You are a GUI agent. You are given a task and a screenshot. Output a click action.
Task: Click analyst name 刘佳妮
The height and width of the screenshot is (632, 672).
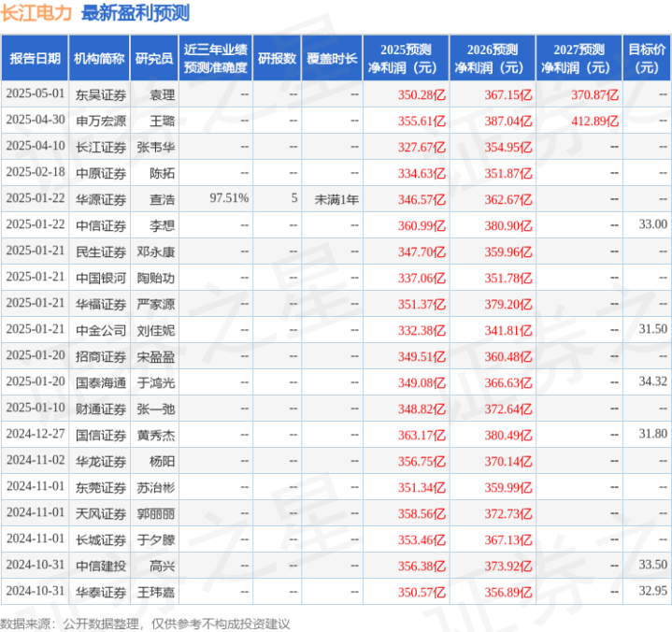tap(155, 330)
